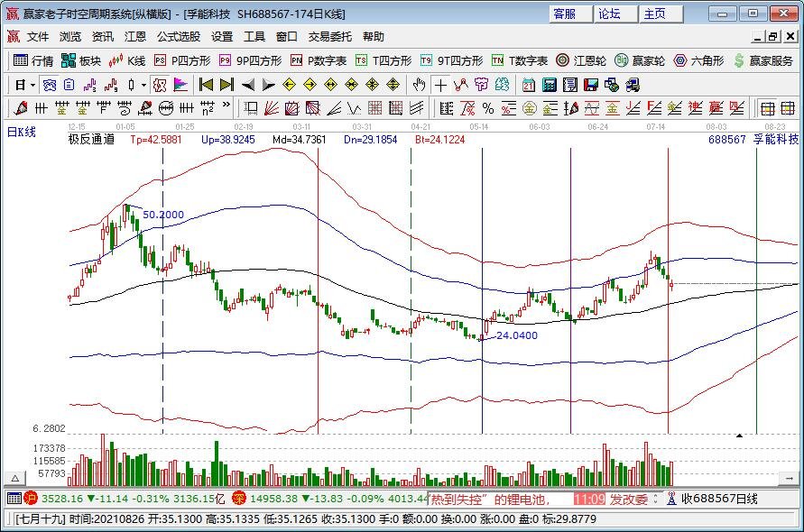
Task: Toggle the 极 indicator button in toolbar
Action: [160, 85]
